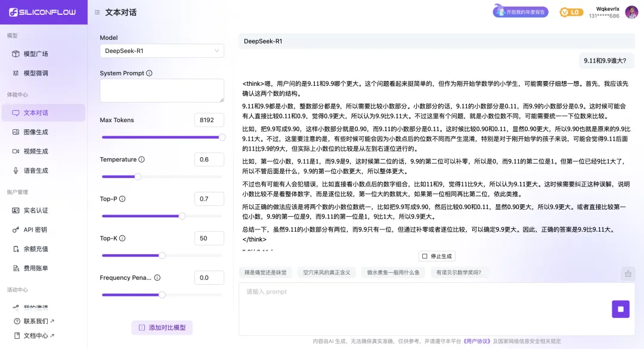The width and height of the screenshot is (644, 349).
Task: Click the 余额充值 icon
Action: click(16, 249)
